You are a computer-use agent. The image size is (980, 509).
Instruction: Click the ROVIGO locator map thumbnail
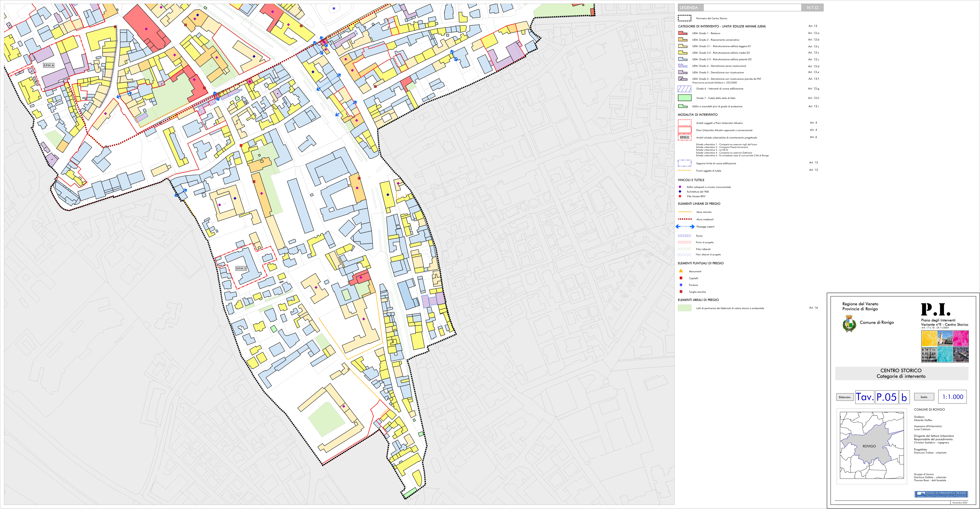pyautogui.click(x=872, y=446)
